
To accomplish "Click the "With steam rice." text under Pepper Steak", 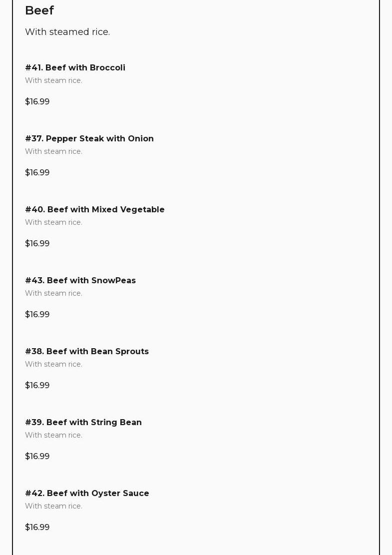I will (x=53, y=151).
